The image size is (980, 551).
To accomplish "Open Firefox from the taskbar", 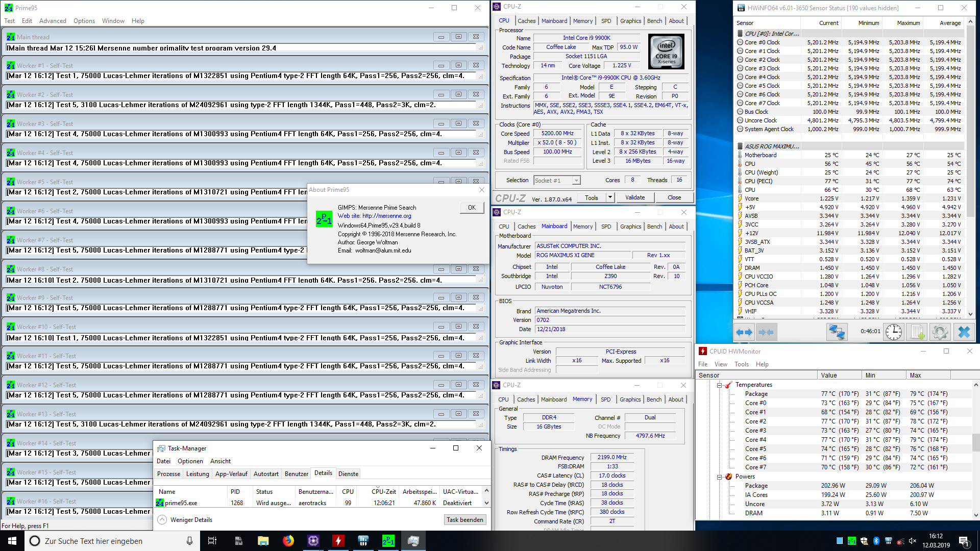I will [x=288, y=541].
